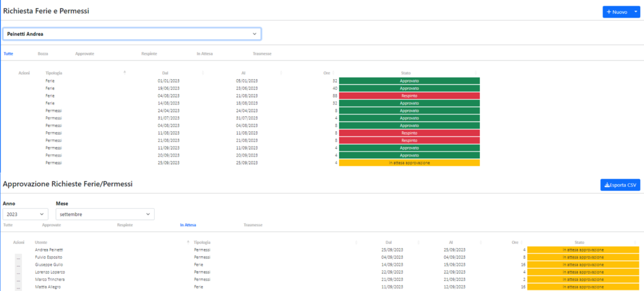
Task: Click the Nuovo button
Action: (616, 12)
